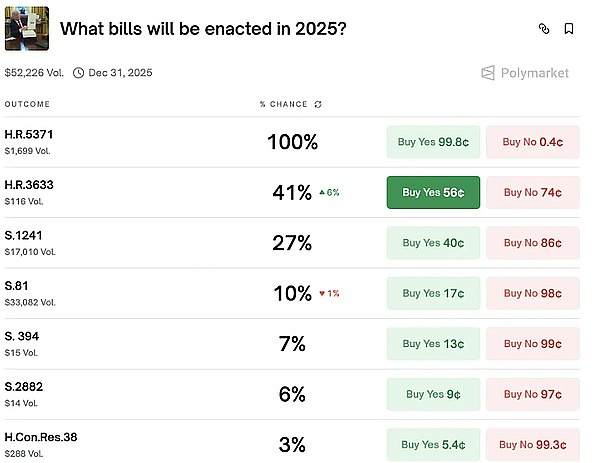Open the H.R.5371 outcome row
The width and height of the screenshot is (600, 463).
pos(30,135)
